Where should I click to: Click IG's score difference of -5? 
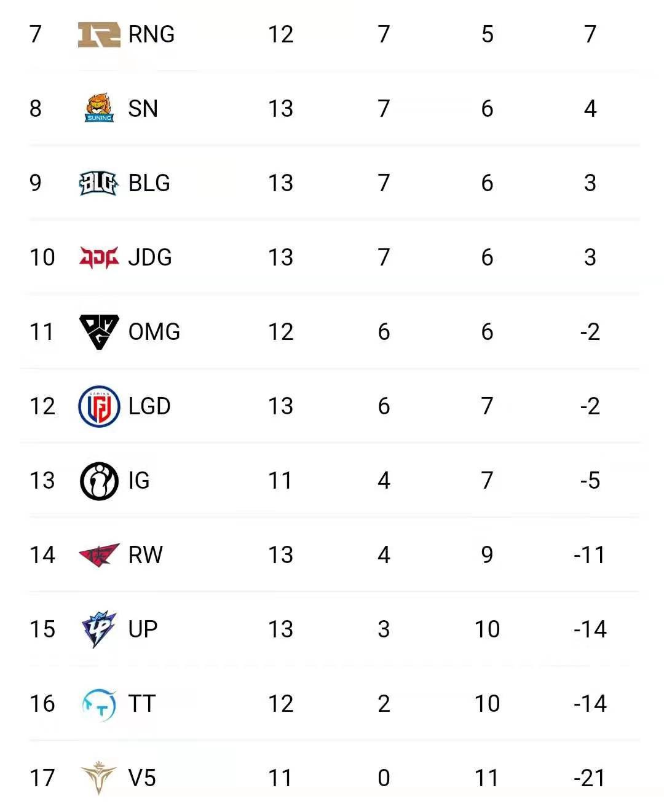590,481
